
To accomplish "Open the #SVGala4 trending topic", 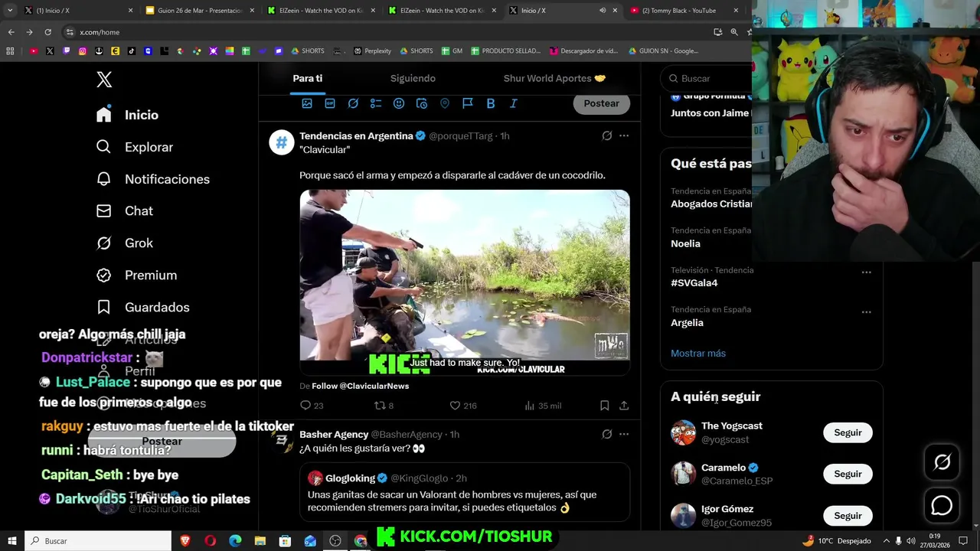I will click(694, 283).
